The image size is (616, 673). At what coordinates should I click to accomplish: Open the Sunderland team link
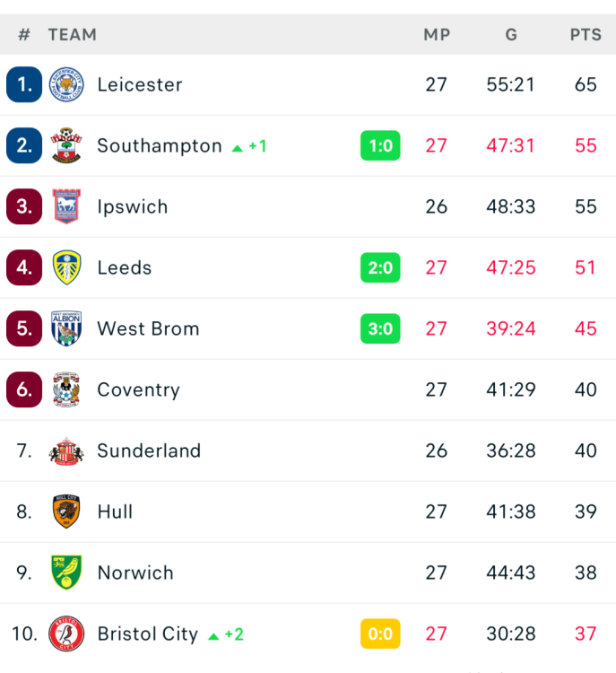(x=149, y=450)
